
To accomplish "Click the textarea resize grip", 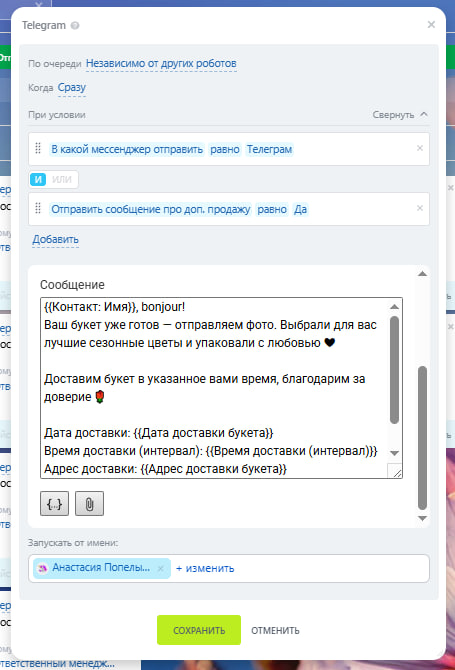I will click(396, 471).
